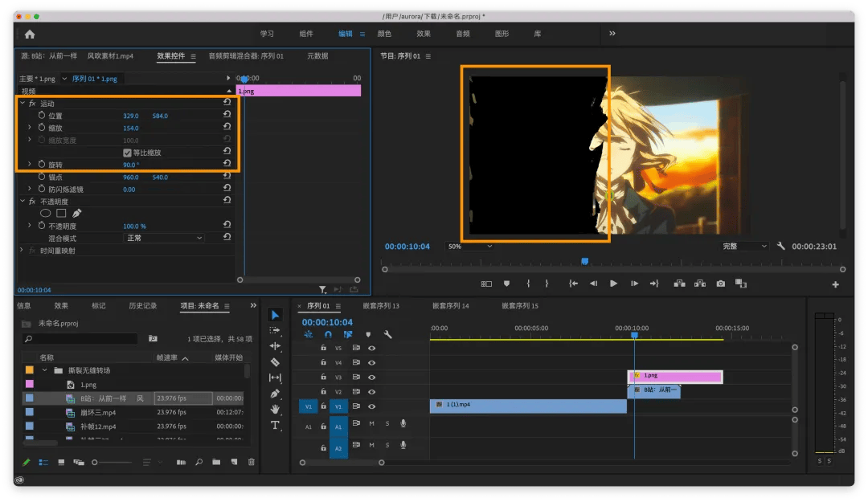Image resolution: width=868 pixels, height=502 pixels.
Task: Toggle the V2 track lock
Action: 323,392
